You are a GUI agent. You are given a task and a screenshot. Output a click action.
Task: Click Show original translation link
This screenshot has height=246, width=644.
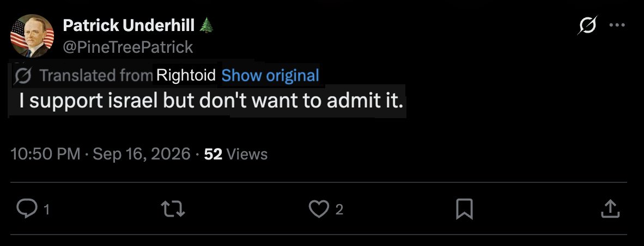click(x=270, y=76)
